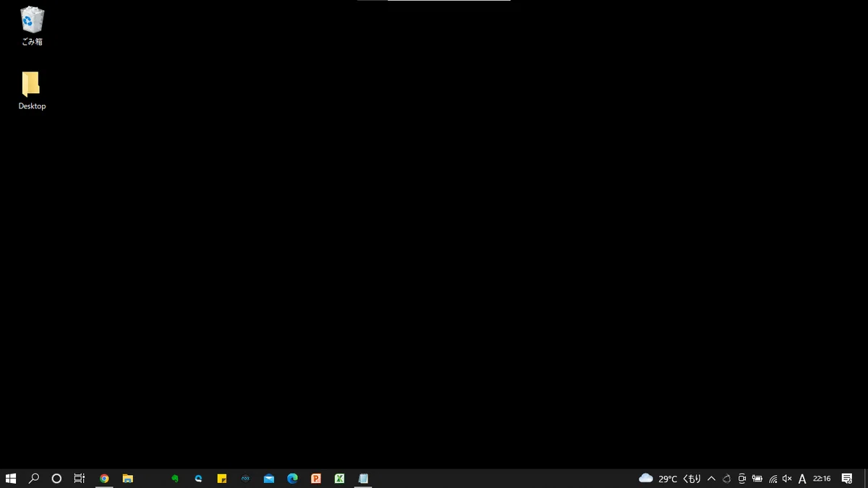The image size is (868, 488).
Task: Open the Windows Start menu
Action: [x=11, y=479]
